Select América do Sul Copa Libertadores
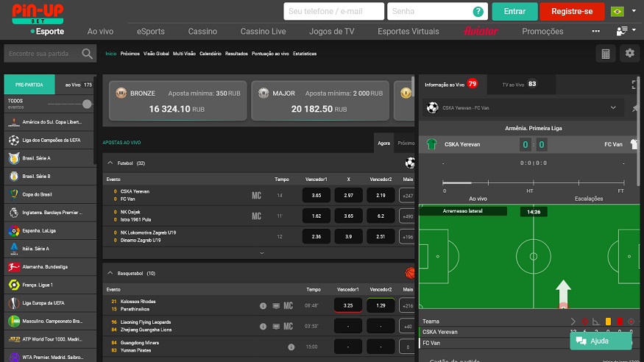Screen dimensions: 644x362 50,122
